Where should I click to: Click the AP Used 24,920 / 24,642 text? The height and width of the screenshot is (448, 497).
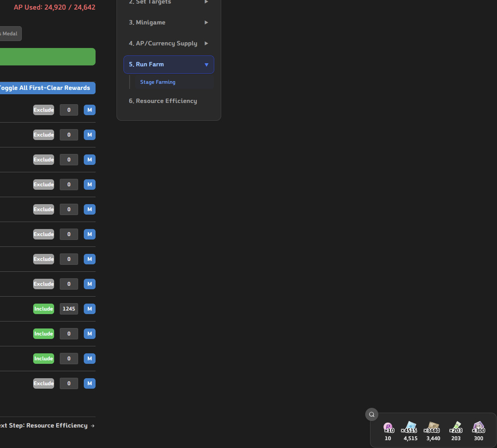(x=55, y=7)
